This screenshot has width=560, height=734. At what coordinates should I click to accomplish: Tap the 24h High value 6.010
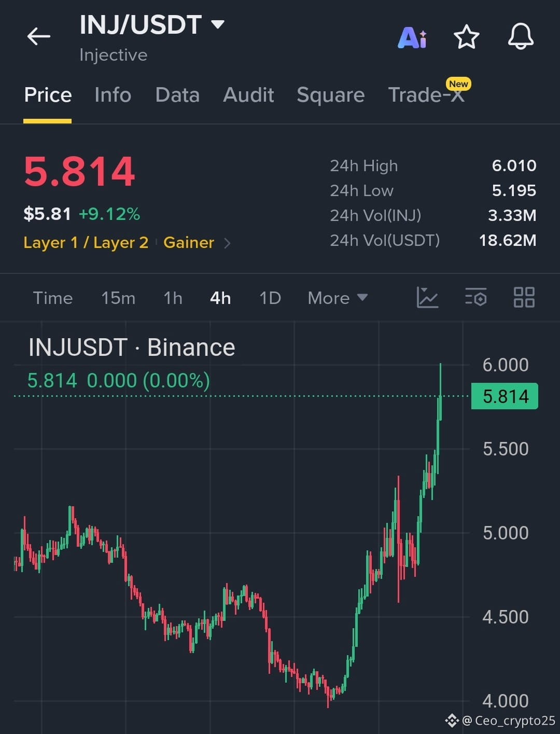click(x=514, y=165)
